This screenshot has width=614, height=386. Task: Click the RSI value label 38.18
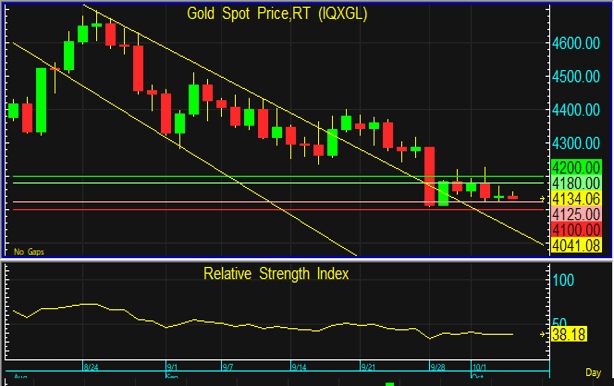569,335
